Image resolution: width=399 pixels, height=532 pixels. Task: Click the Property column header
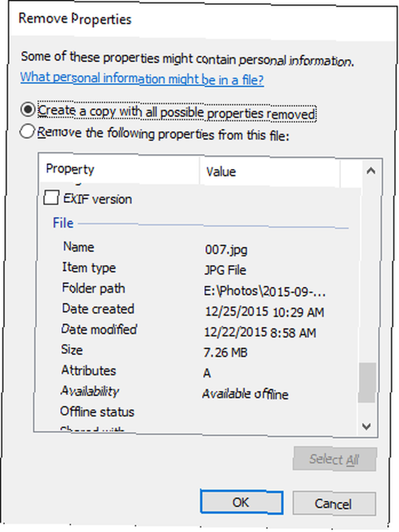coord(119,169)
